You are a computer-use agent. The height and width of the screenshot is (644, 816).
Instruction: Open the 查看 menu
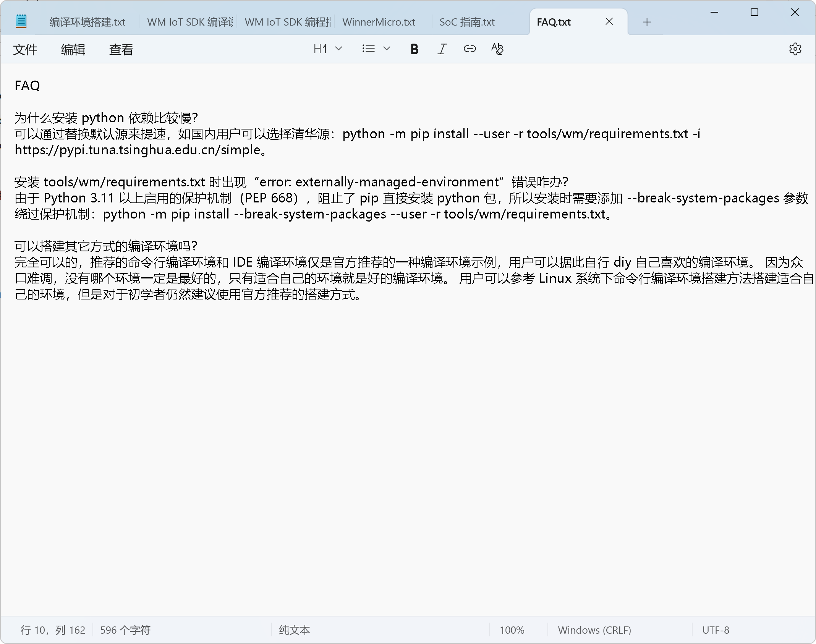[121, 50]
